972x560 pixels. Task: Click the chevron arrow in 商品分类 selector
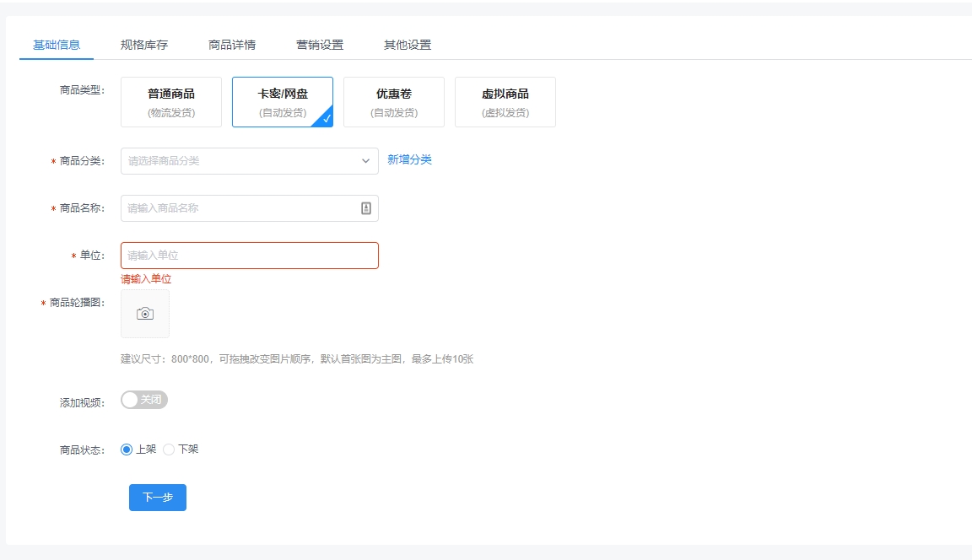(x=365, y=161)
